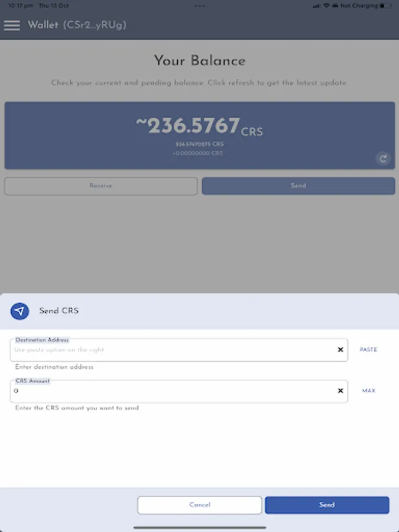399x532 pixels.
Task: Clear the Destination Address field
Action: pos(340,350)
